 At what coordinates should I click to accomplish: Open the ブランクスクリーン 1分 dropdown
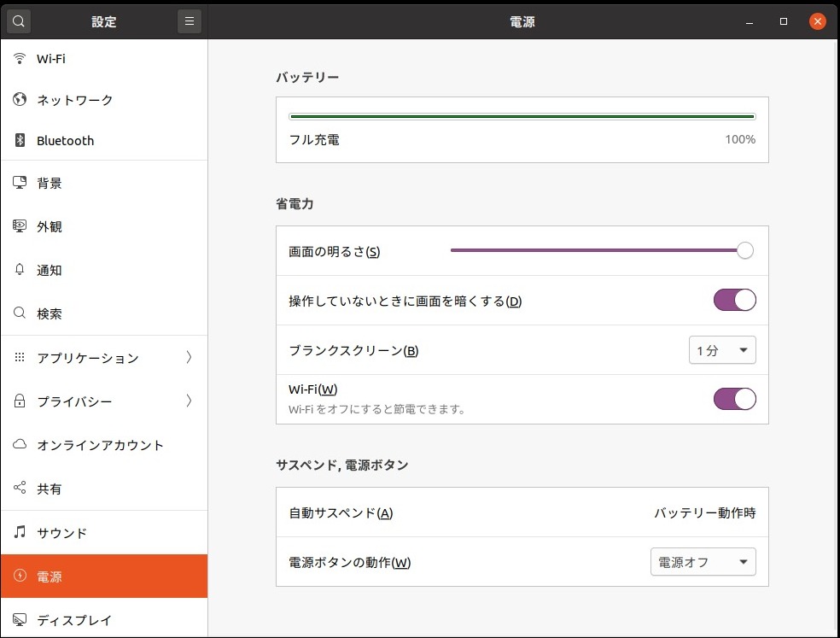[x=722, y=350]
